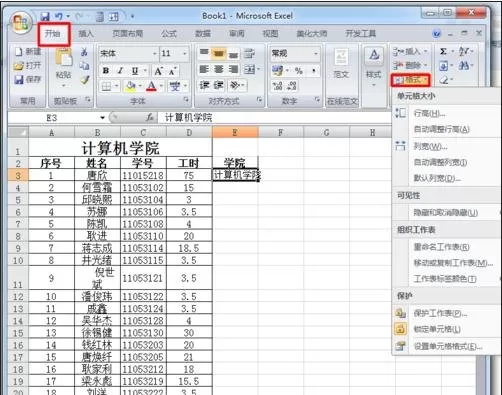The height and width of the screenshot is (395, 502).
Task: Choose 列宽(W)... in Format menu
Action: click(446, 146)
